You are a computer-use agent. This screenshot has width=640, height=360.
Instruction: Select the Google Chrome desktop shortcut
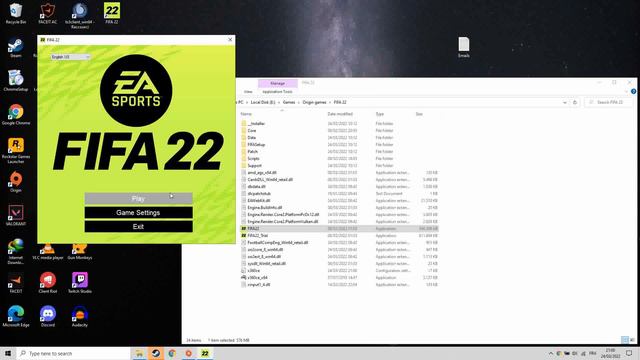16,114
